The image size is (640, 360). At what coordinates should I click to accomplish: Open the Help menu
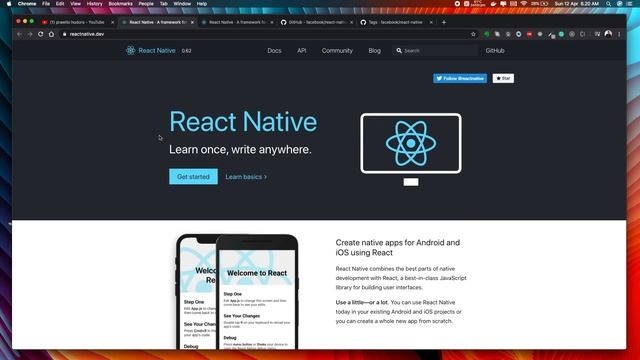202,4
